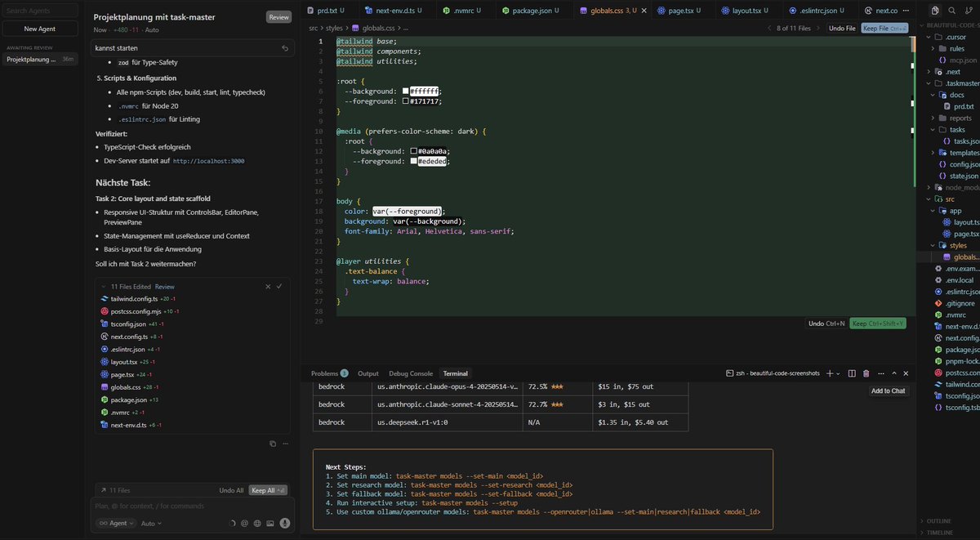Open the Agent mode dropdown
980x540 pixels.
click(114, 523)
